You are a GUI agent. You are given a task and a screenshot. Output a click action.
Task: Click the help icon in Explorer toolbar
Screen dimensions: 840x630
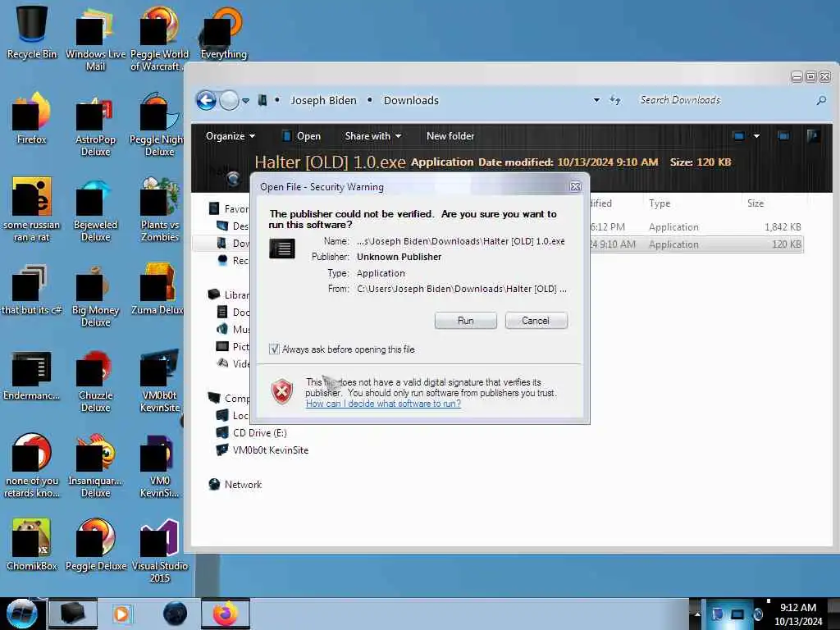point(813,136)
